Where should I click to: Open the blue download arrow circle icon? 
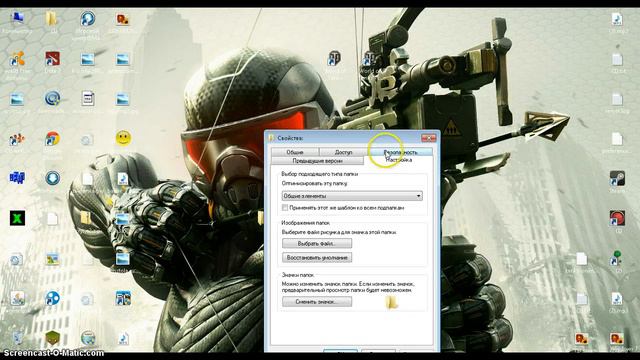53,178
